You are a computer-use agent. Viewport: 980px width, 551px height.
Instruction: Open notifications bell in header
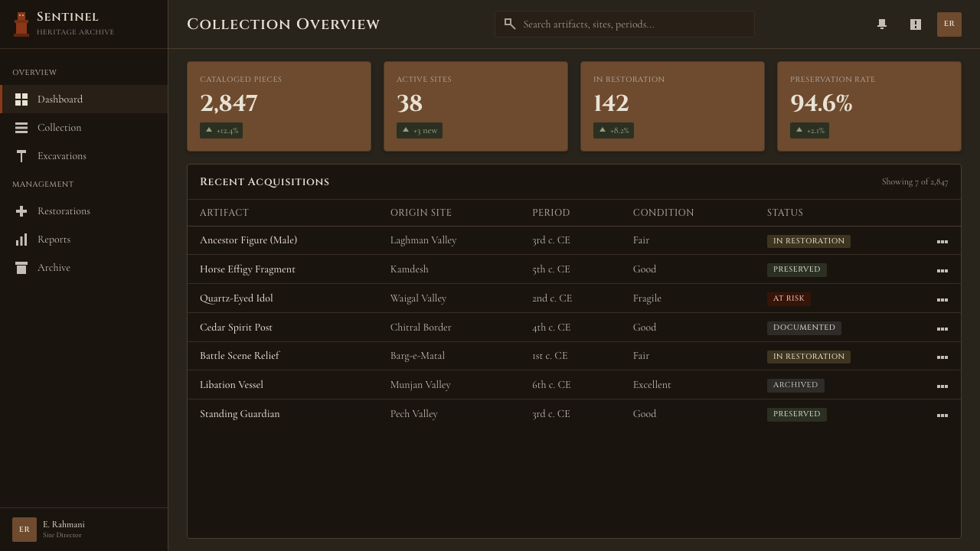coord(882,24)
